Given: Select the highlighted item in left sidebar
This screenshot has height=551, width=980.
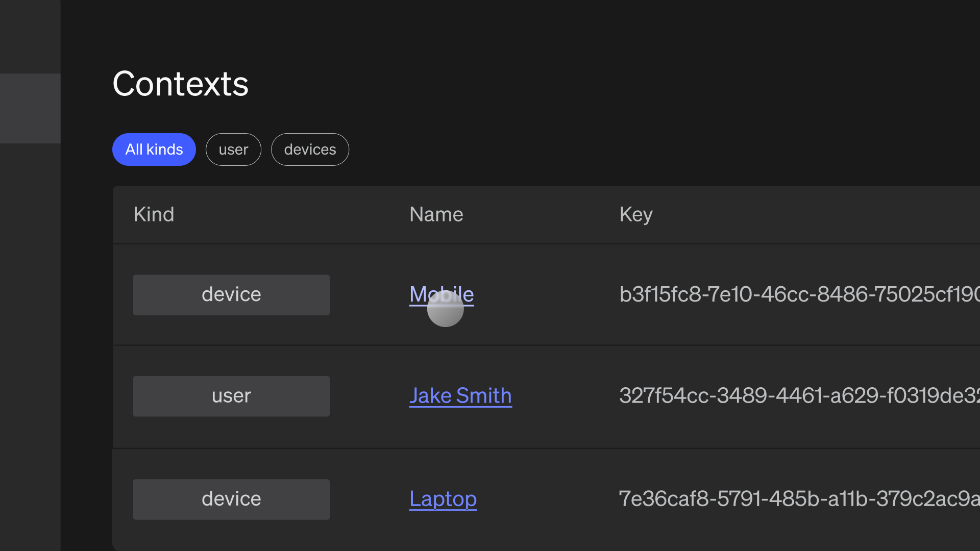Looking at the screenshot, I should [30, 108].
